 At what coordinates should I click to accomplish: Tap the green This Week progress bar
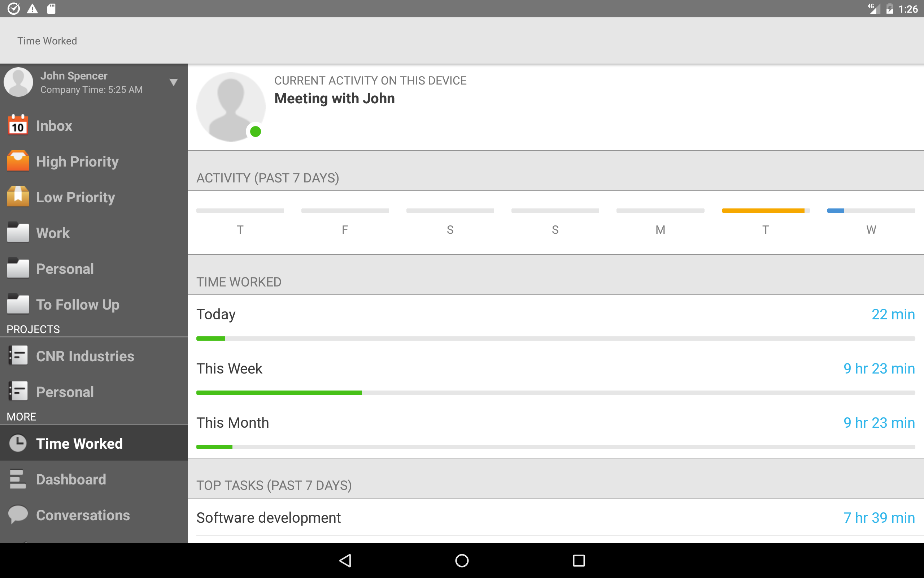click(279, 393)
